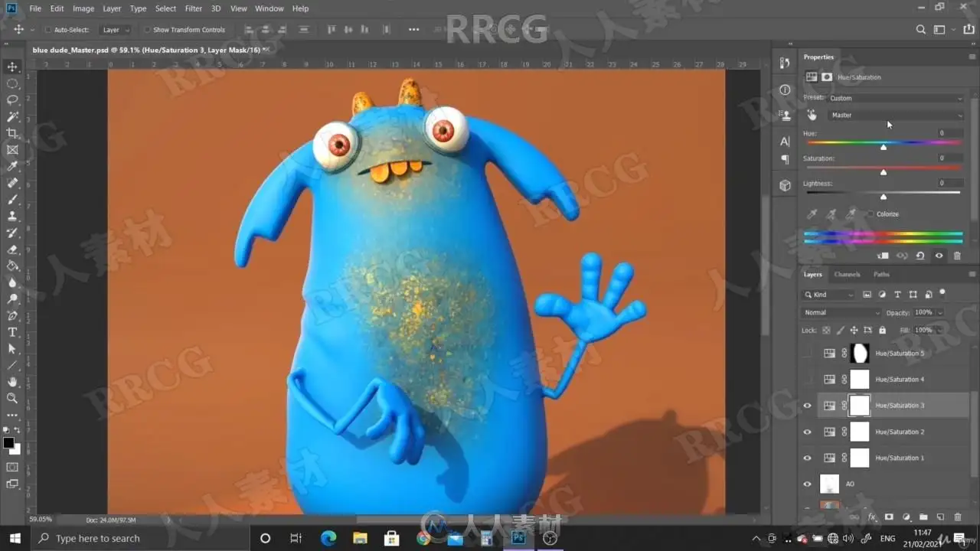Screen dimensions: 980x551
Task: Select the Hue/Saturation 5 layer mask thumbnail
Action: [x=860, y=354]
